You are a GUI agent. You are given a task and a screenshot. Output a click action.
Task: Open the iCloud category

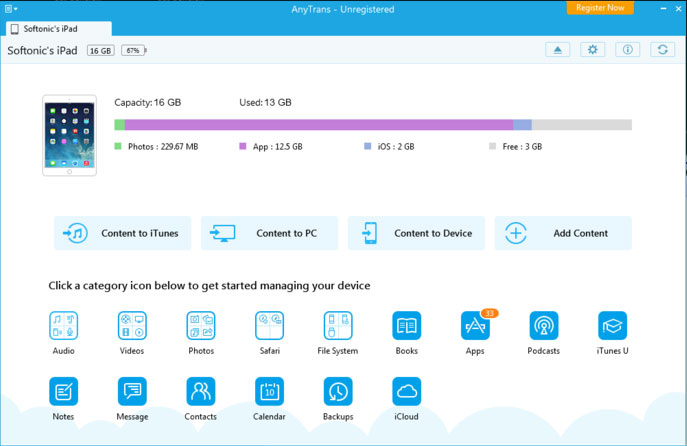click(407, 391)
